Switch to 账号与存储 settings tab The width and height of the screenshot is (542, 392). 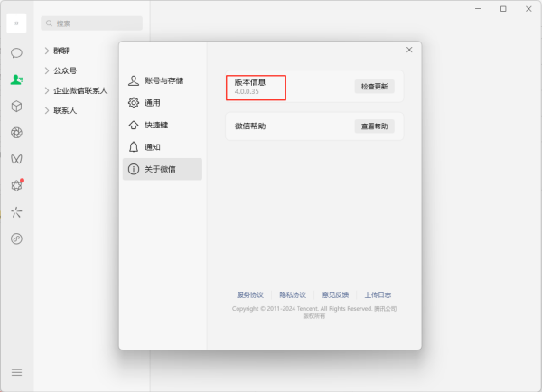[163, 80]
